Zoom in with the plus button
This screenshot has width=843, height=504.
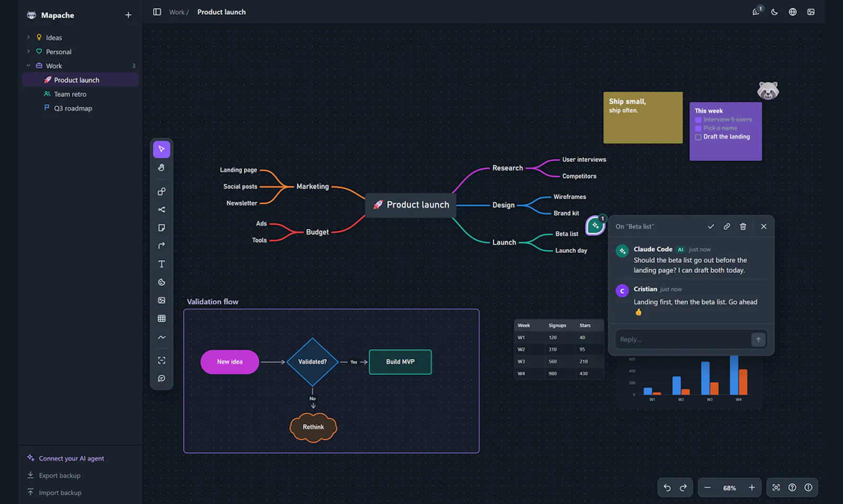(x=752, y=488)
